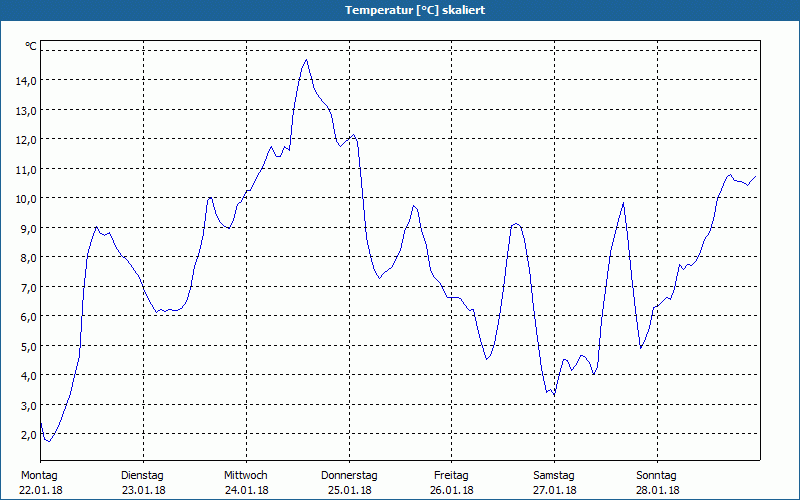Click the Donnerstag day label
The width and height of the screenshot is (800, 500).
pyautogui.click(x=349, y=476)
